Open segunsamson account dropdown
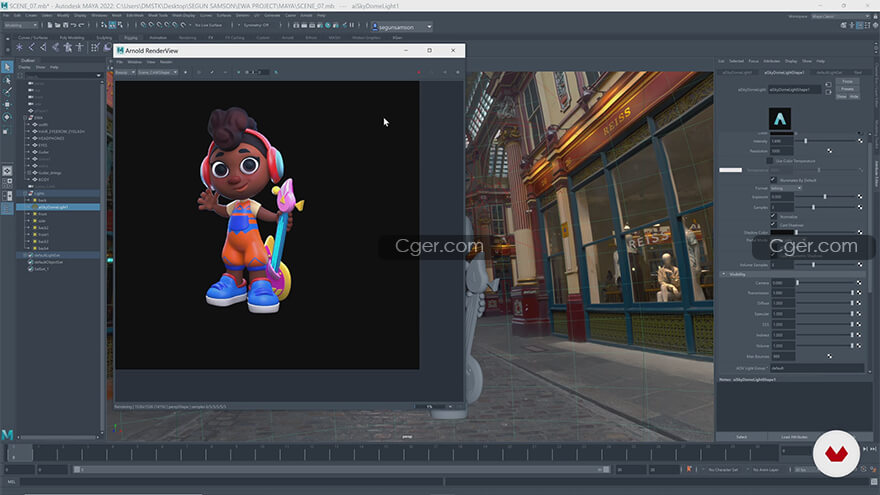This screenshot has height=495, width=880. [x=402, y=27]
